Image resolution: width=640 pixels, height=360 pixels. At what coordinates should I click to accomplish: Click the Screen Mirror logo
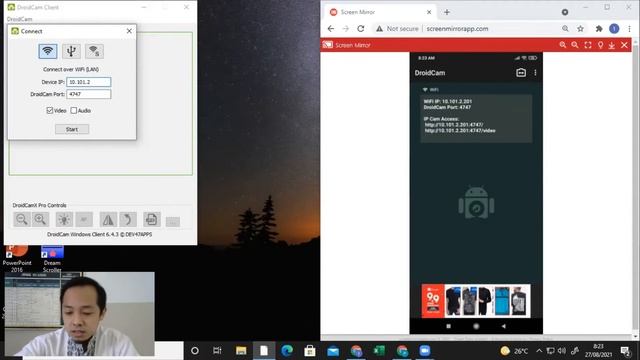(328, 45)
